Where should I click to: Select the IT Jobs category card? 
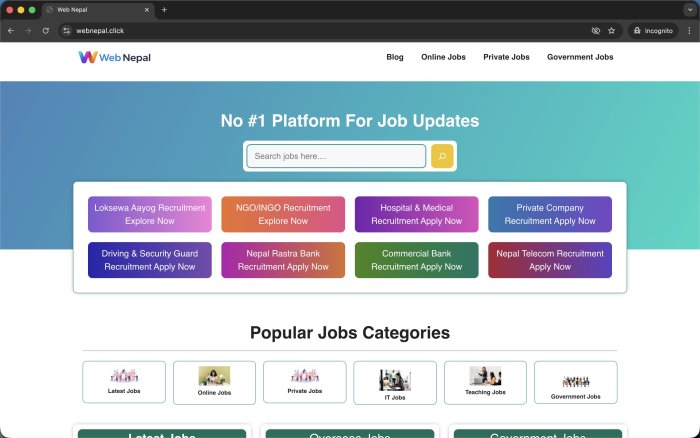(x=395, y=383)
